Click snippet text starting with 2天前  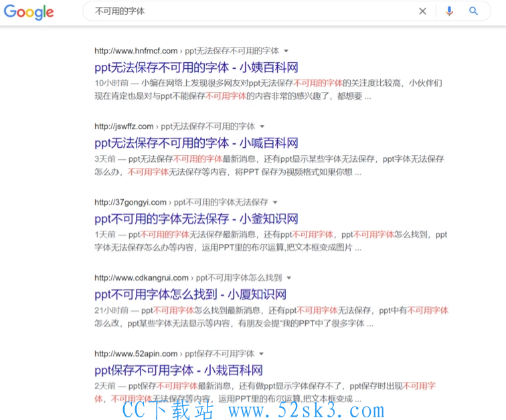click(x=265, y=393)
